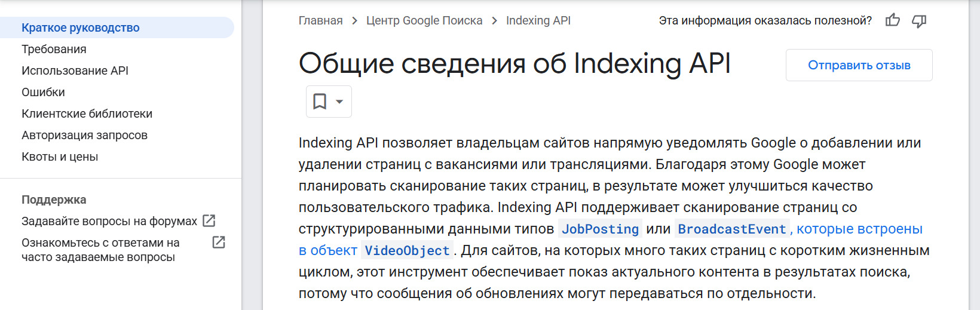The height and width of the screenshot is (310, 980).
Task: Click the breadcrumb chevron after Главная
Action: point(354,21)
